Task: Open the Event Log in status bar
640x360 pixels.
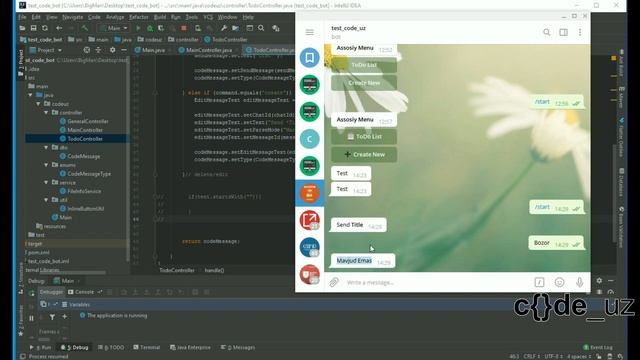Action: pyautogui.click(x=598, y=347)
